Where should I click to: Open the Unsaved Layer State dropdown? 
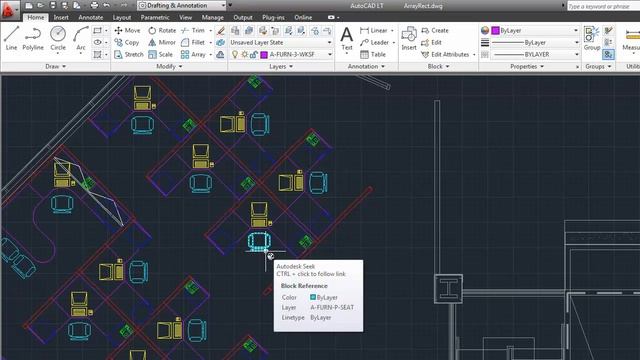tap(281, 42)
